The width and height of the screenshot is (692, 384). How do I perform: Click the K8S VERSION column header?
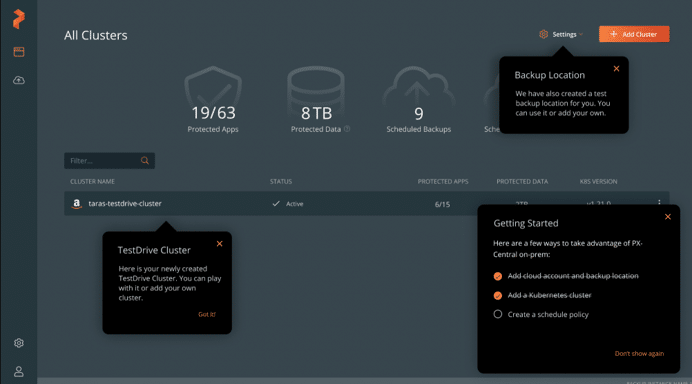[598, 181]
